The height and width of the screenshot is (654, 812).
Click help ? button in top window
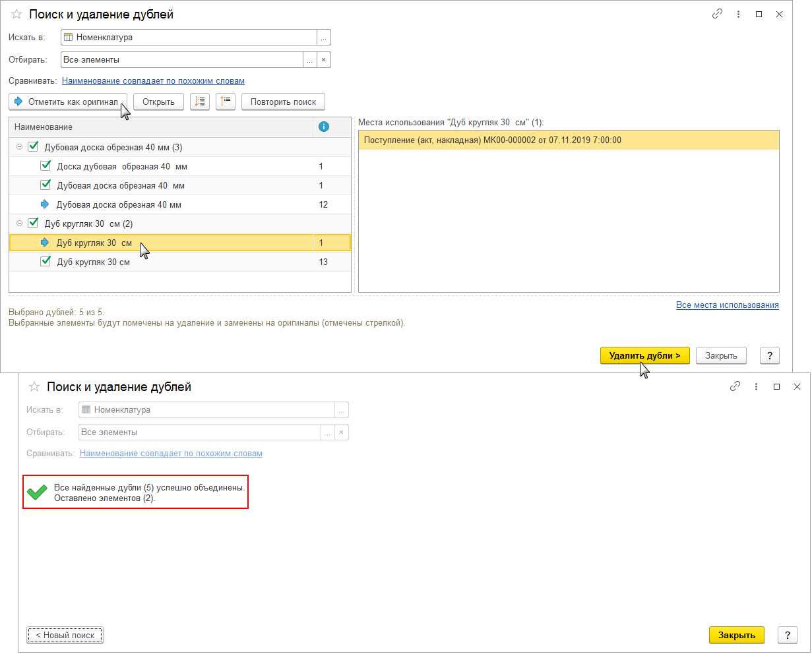pyautogui.click(x=770, y=355)
